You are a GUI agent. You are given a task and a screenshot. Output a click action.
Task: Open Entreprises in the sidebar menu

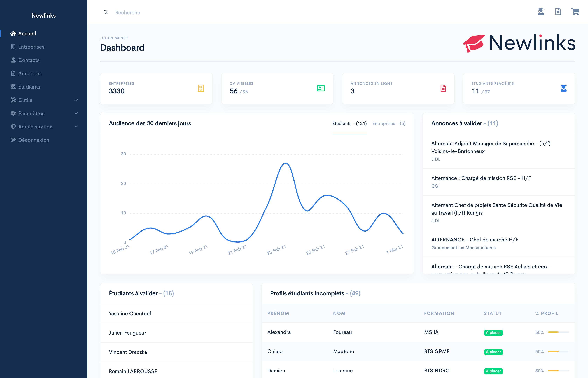[31, 47]
